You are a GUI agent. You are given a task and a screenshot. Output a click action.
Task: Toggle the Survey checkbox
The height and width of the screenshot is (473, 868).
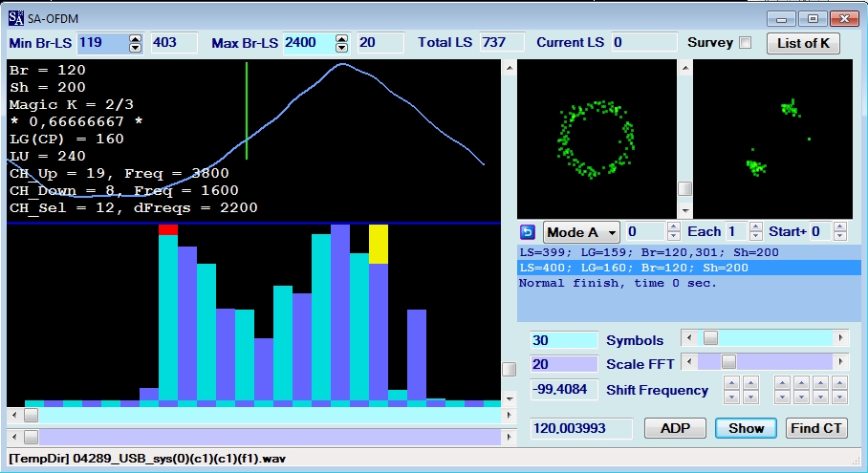[x=746, y=43]
